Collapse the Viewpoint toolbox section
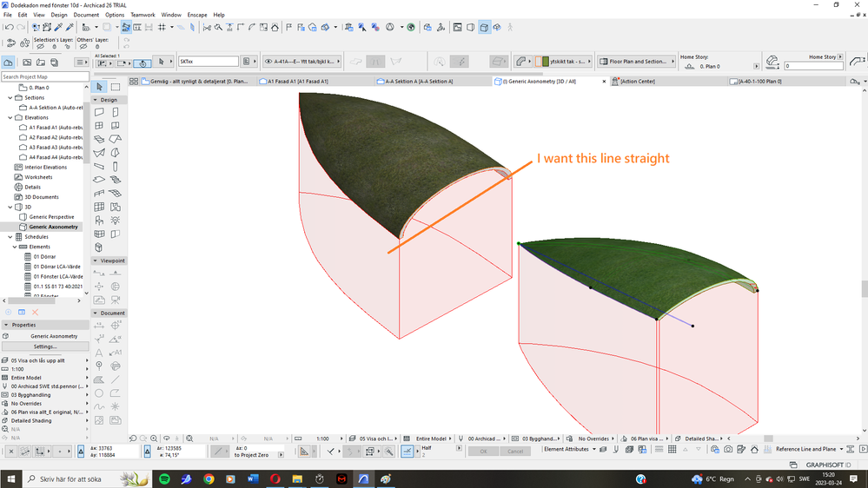This screenshot has width=868, height=488. pyautogui.click(x=96, y=260)
